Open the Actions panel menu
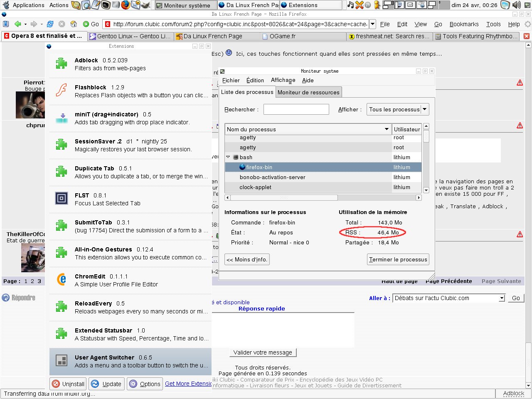 pos(59,5)
